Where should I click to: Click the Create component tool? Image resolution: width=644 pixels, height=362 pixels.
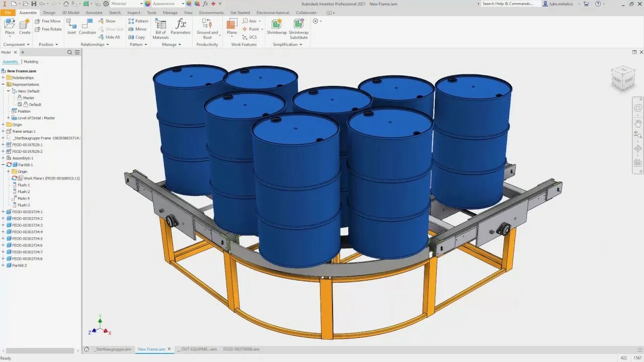point(25,27)
